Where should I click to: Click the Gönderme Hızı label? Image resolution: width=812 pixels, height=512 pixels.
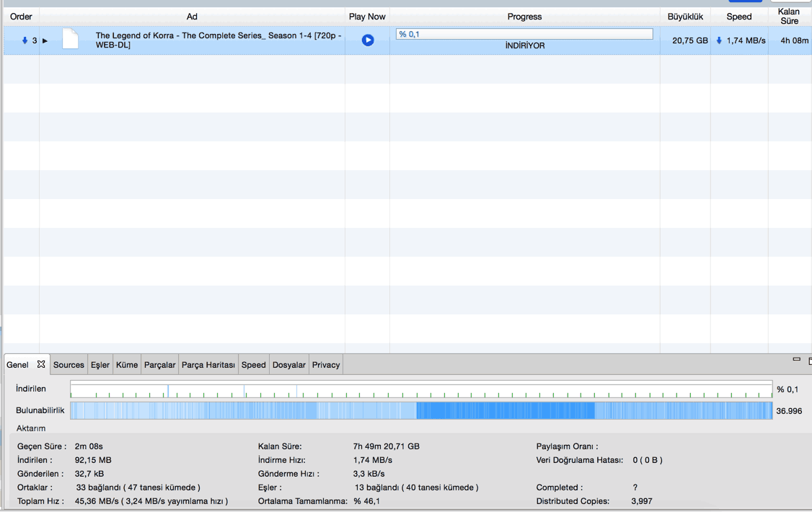(x=288, y=474)
